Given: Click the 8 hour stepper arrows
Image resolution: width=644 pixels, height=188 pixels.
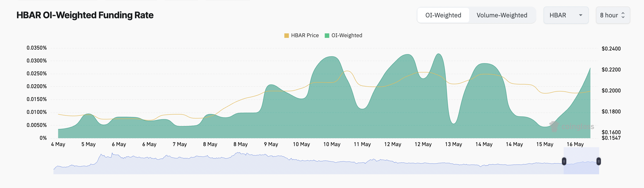Looking at the screenshot, I should point(623,15).
